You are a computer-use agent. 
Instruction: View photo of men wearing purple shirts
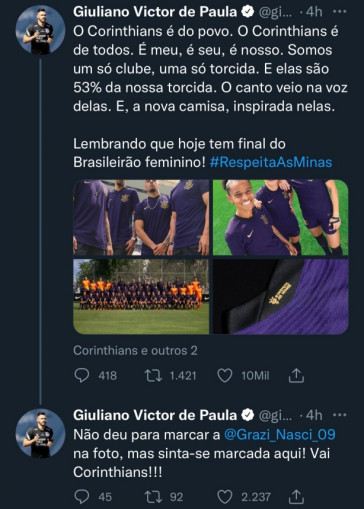[141, 218]
